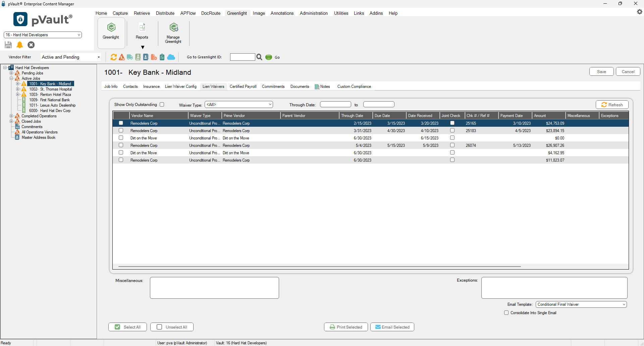Screen dimensions: 644x346
Task: Select 1011- Lexus Auto Dealership in the tree
Action: (52, 105)
